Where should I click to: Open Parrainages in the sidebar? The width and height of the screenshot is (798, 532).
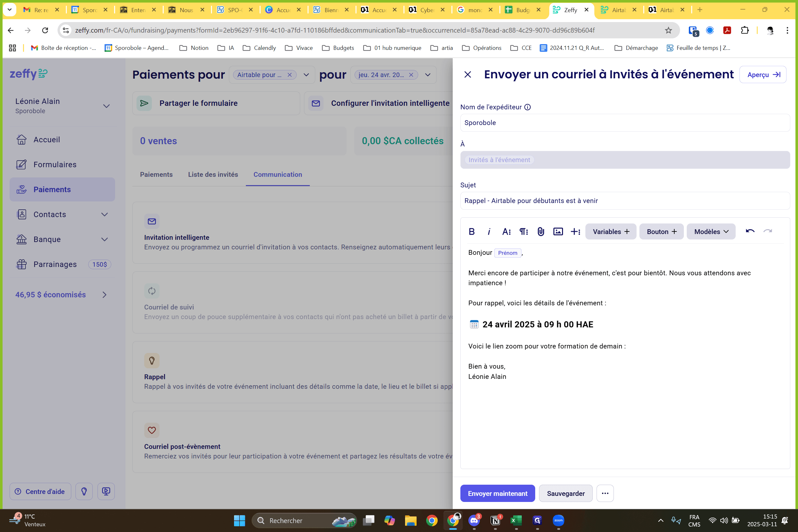(62, 264)
